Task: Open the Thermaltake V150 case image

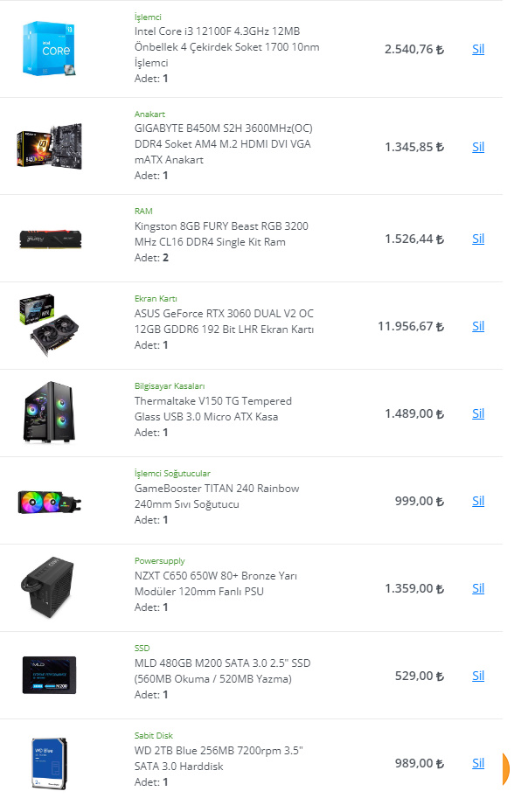Action: click(49, 413)
